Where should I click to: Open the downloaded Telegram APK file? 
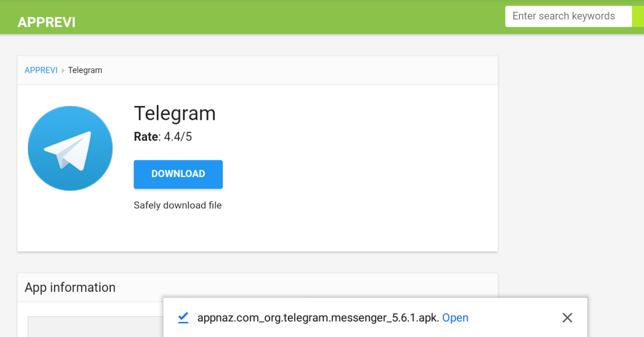(x=455, y=318)
